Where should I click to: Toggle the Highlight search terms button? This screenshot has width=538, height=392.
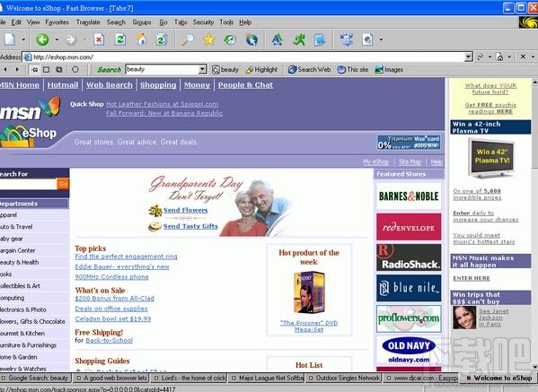coord(261,70)
